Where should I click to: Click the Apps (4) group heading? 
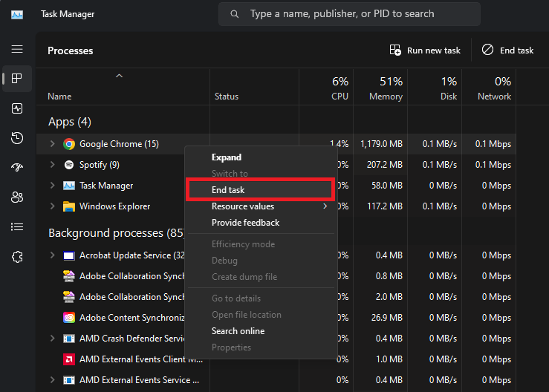[x=70, y=122]
